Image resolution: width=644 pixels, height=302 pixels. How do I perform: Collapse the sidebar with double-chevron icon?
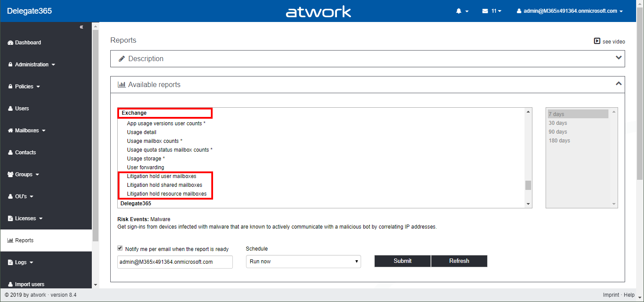pos(81,27)
